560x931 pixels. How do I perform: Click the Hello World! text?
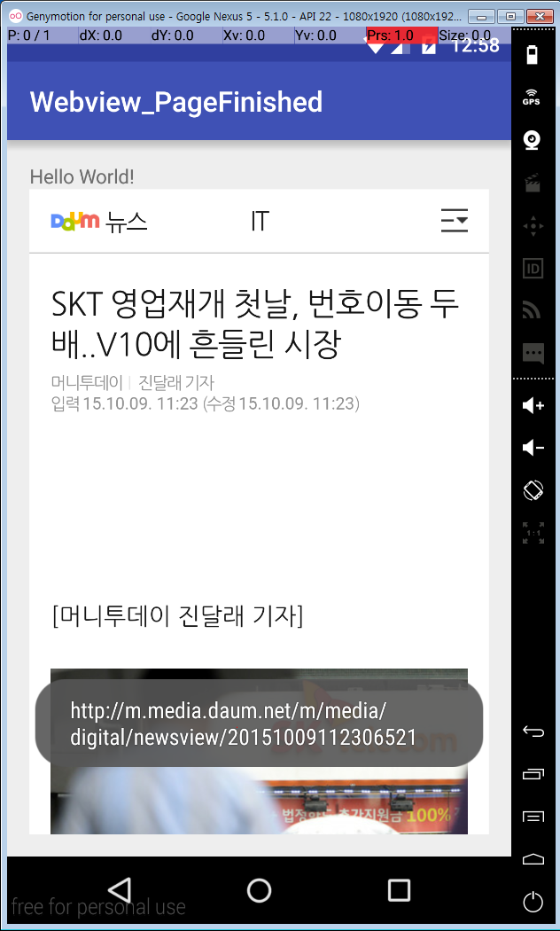pos(82,176)
